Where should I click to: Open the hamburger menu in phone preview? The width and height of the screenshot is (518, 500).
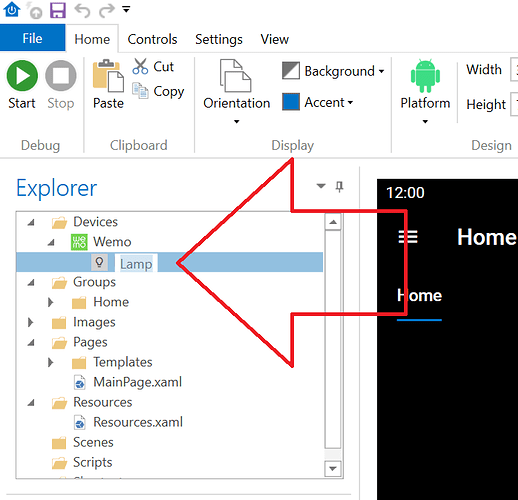coord(408,237)
